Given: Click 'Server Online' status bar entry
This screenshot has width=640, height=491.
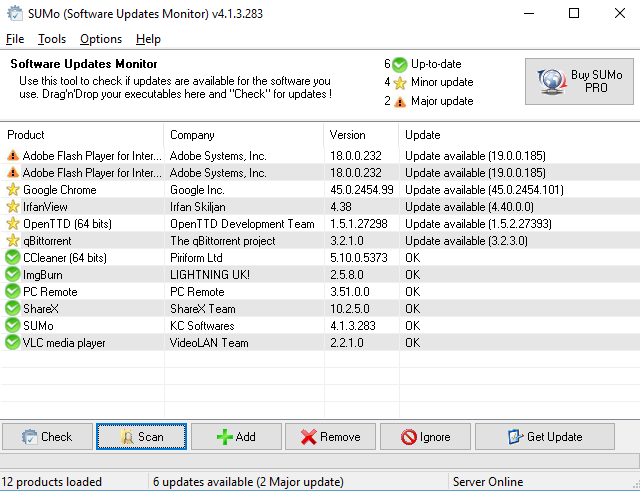Looking at the screenshot, I should (x=488, y=482).
